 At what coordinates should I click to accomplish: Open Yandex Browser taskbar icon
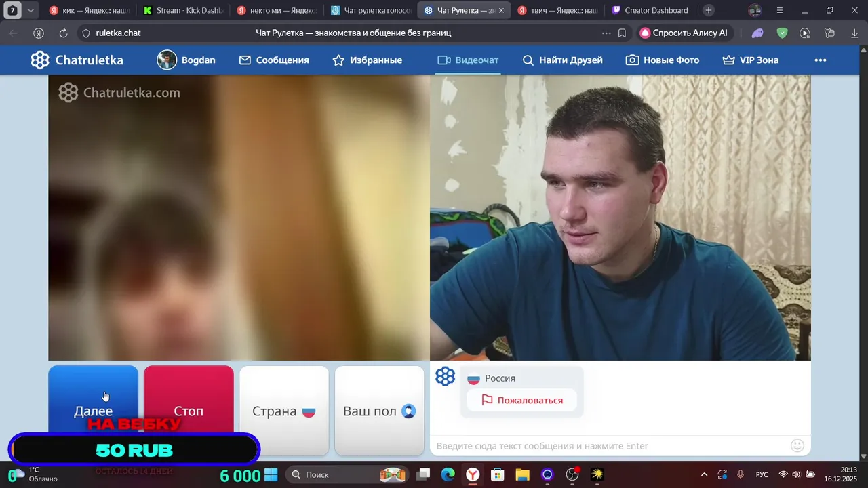[473, 474]
